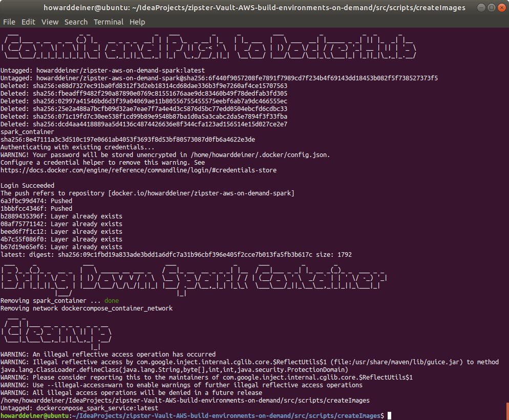Click '4b7c55f086f0: Layer already exists' line
This screenshot has height=420, width=509.
pos(61,239)
